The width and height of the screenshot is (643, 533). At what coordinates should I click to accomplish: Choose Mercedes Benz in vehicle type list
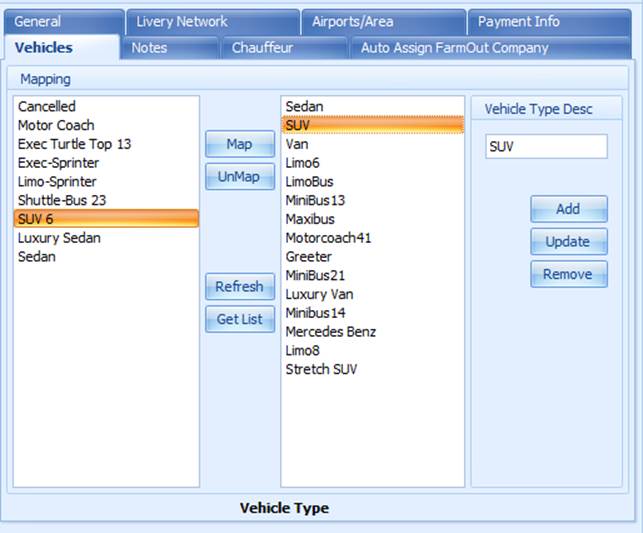tap(372, 332)
